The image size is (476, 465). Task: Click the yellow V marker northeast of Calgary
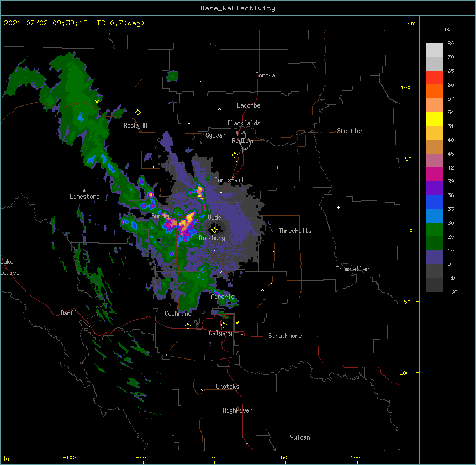[237, 323]
